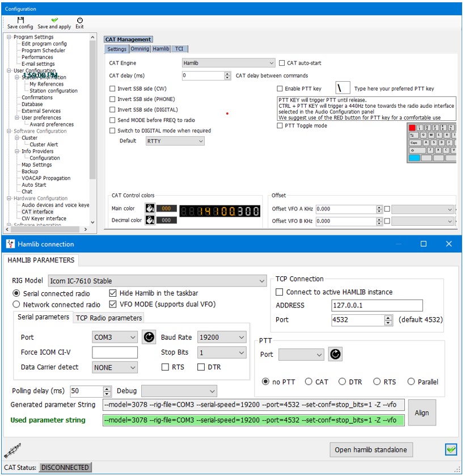This screenshot has height=476, width=465.
Task: Check Connect to active HAMLIB instance
Action: [x=279, y=292]
